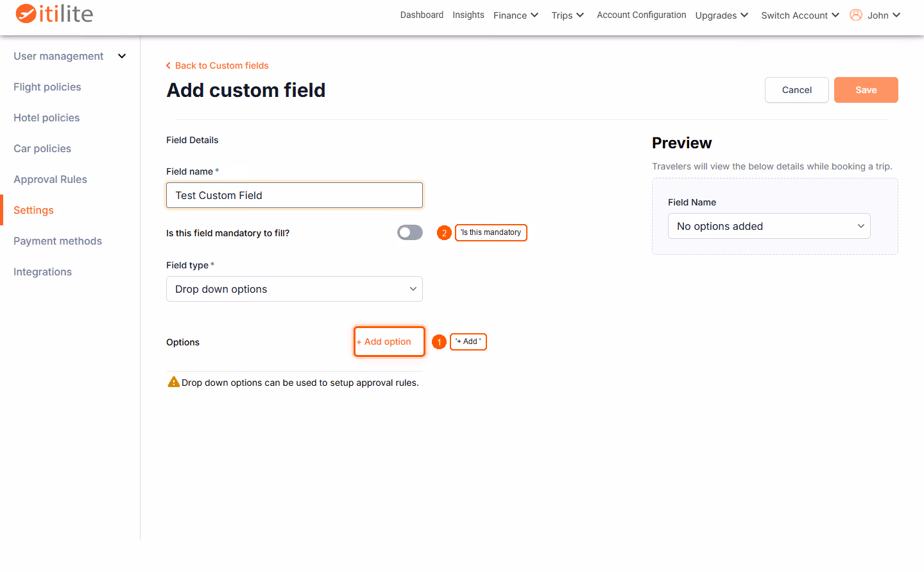
Task: Click the Cancel button
Action: (x=797, y=90)
